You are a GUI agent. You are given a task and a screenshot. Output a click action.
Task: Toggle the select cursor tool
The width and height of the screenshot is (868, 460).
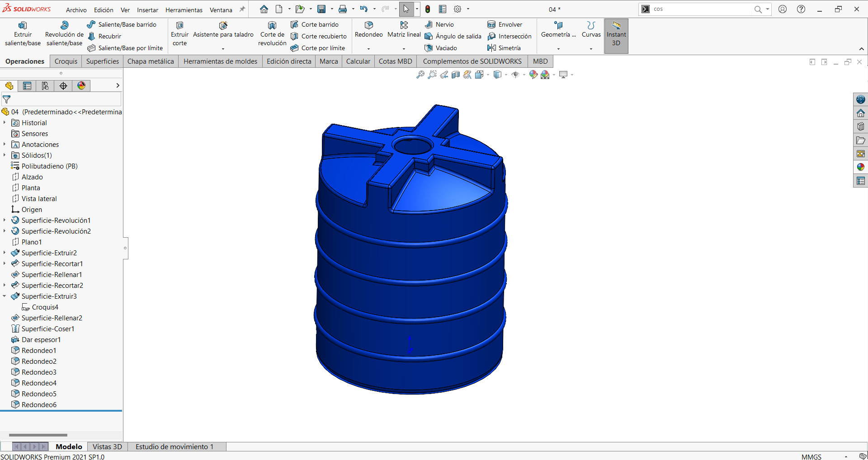(406, 9)
